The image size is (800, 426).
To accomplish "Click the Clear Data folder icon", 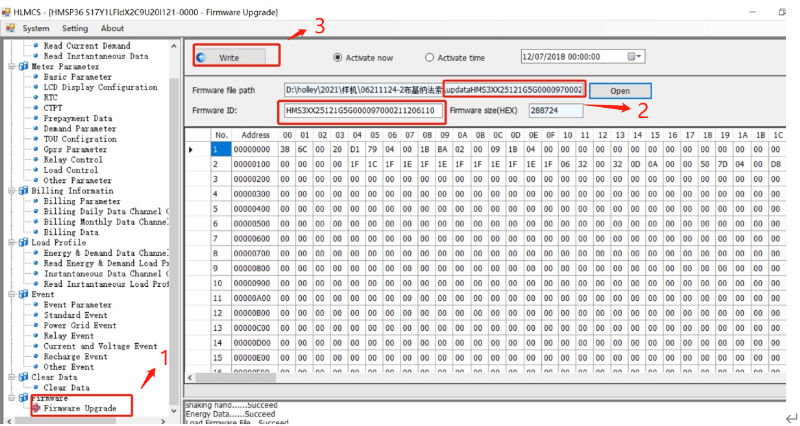I will coord(23,377).
